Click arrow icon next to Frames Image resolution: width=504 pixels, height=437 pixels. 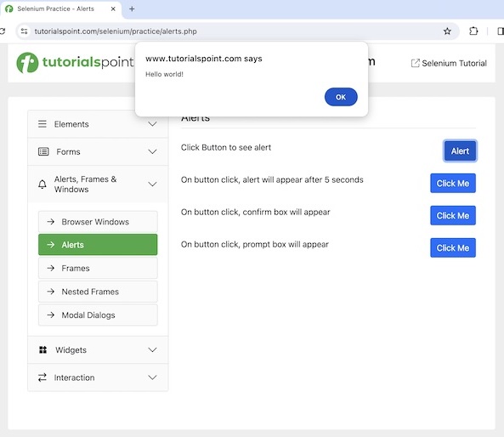pos(50,268)
